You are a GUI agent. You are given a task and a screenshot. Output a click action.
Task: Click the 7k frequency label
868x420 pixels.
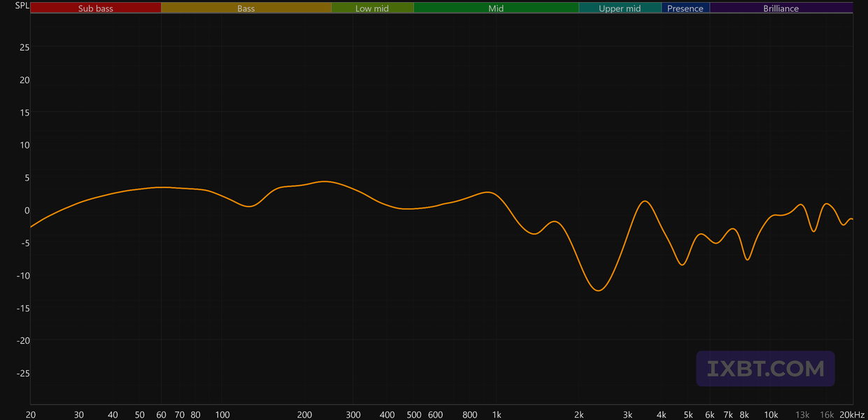tap(728, 414)
